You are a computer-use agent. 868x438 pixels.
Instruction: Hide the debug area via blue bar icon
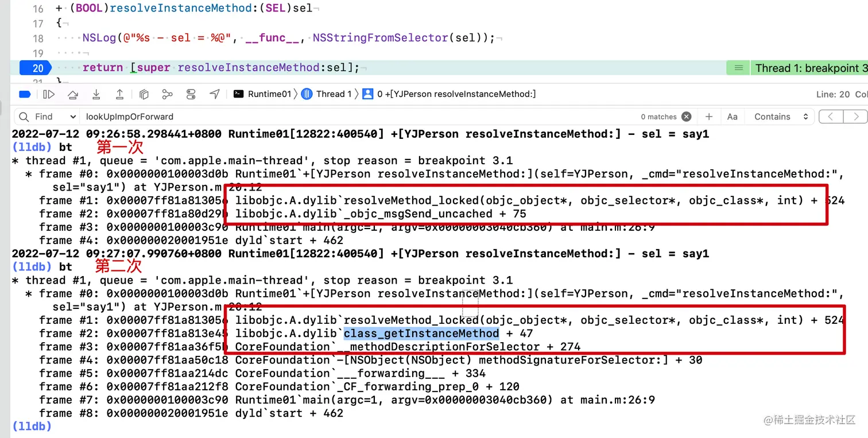click(25, 94)
